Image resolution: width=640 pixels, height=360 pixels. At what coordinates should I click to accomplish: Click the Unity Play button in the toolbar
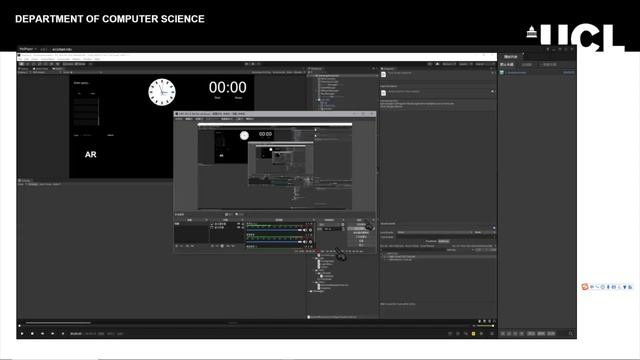247,64
